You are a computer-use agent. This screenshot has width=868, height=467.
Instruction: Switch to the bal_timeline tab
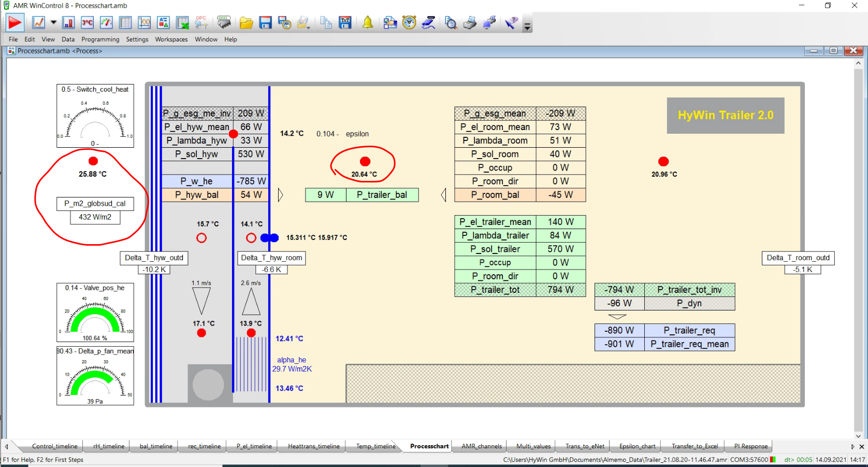tap(156, 446)
